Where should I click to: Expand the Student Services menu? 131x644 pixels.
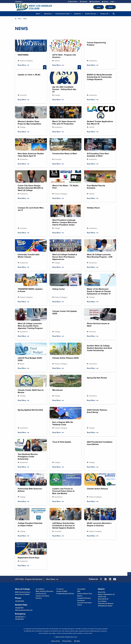(92, 14)
